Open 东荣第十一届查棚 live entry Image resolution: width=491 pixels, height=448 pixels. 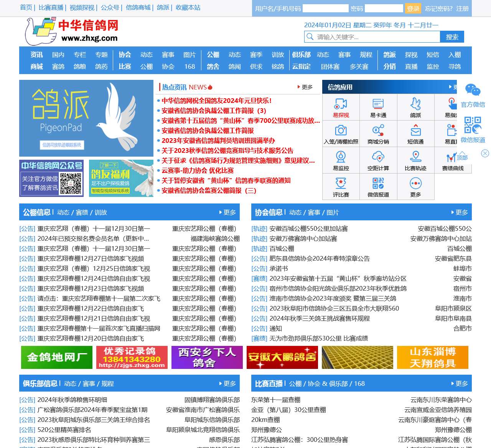pos(276,400)
